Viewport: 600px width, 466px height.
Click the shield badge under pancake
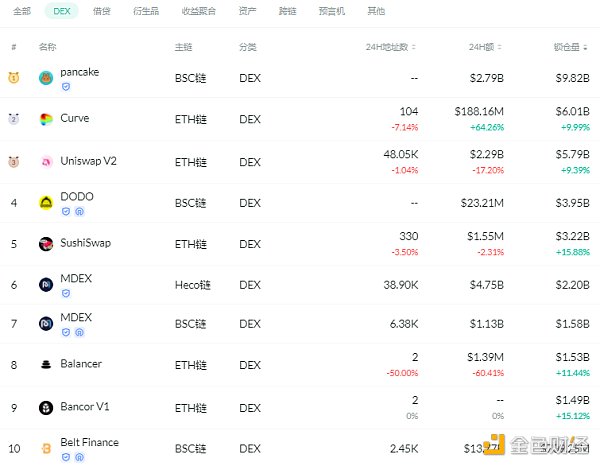click(x=66, y=87)
